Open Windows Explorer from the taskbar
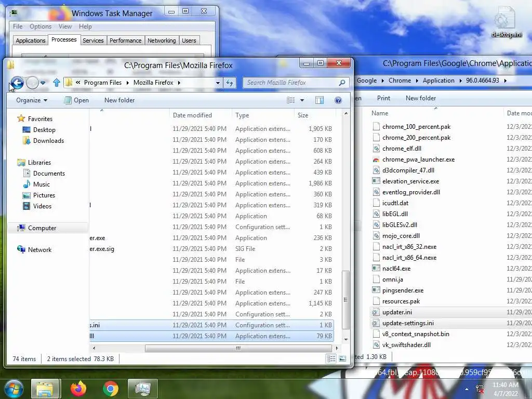 tap(46, 389)
